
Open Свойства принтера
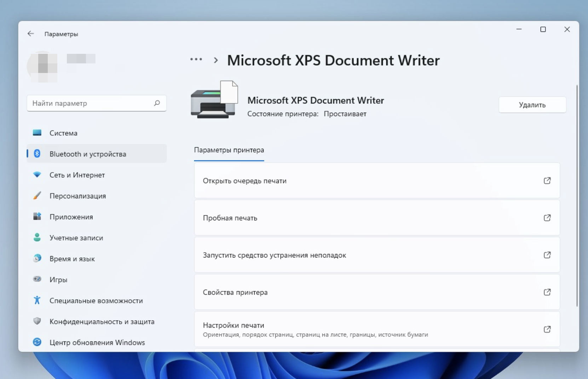pyautogui.click(x=377, y=292)
